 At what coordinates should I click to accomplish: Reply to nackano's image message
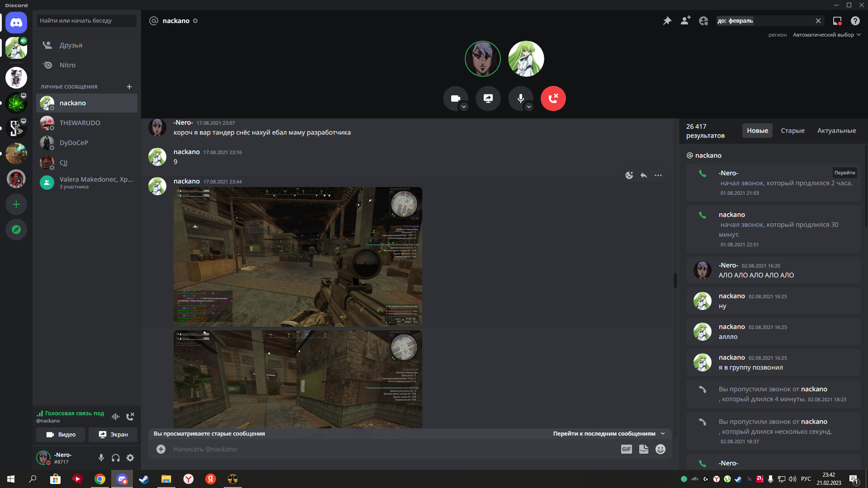pos(644,175)
